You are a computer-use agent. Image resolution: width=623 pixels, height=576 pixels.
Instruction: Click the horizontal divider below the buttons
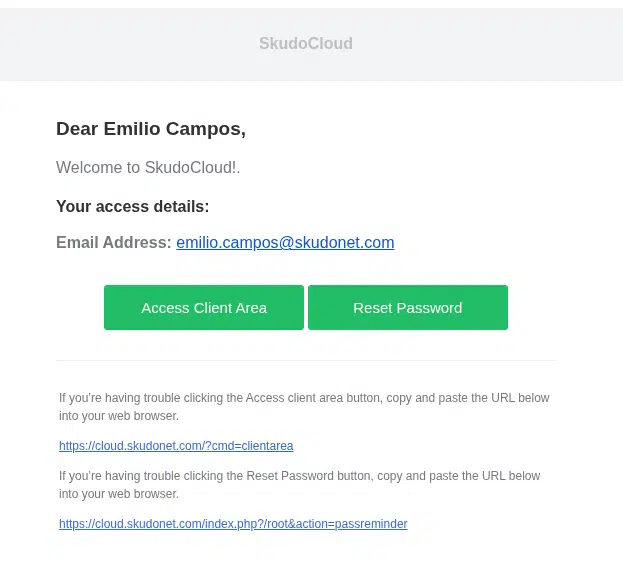(x=306, y=361)
